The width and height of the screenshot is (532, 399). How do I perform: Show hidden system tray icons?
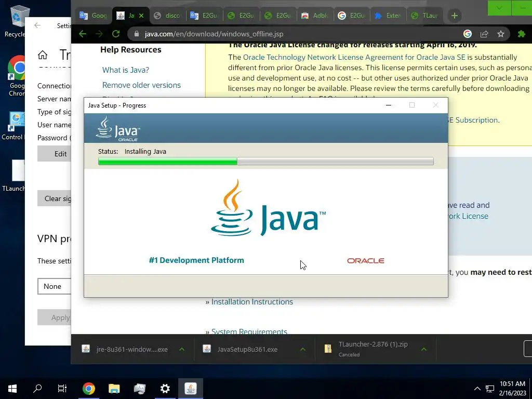coord(477,389)
